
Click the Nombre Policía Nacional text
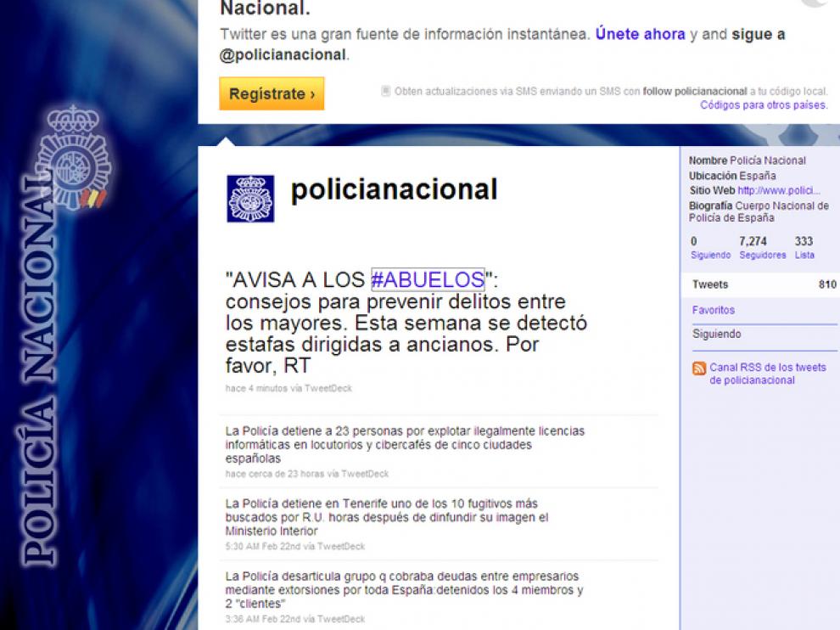pyautogui.click(x=748, y=160)
